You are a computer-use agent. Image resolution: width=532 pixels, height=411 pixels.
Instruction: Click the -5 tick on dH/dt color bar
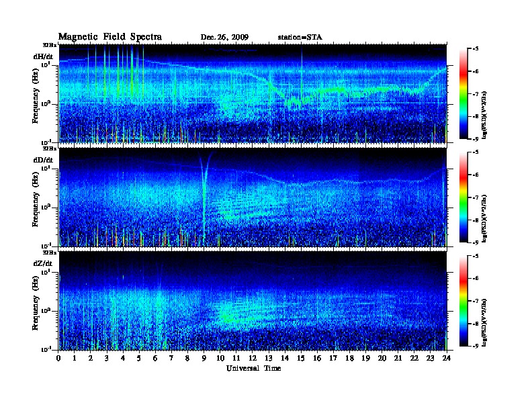(x=476, y=49)
